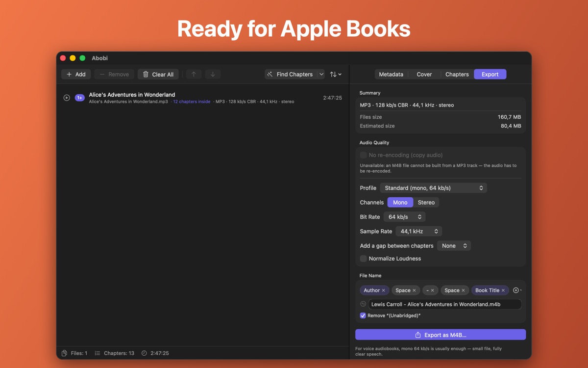This screenshot has height=368, width=588.
Task: Play the Alice's Adventures in Wonderland preview
Action: [67, 98]
